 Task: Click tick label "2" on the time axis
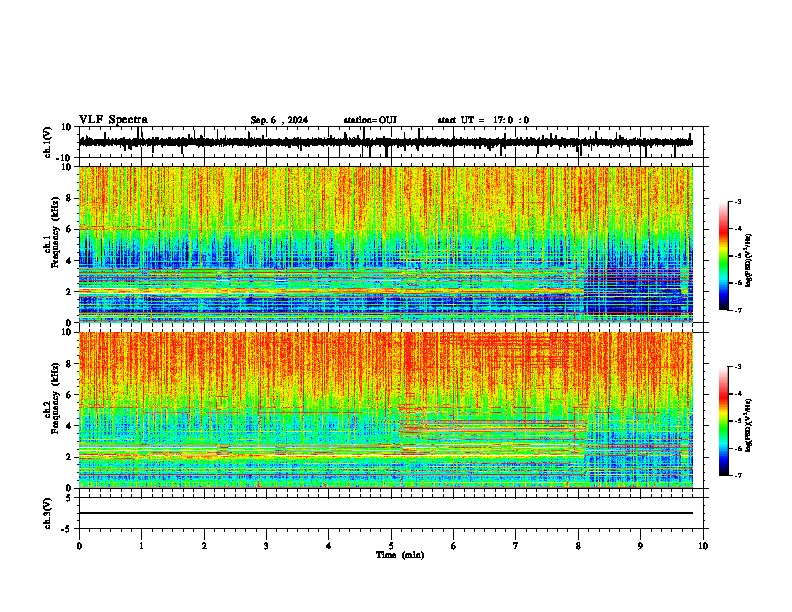point(204,546)
